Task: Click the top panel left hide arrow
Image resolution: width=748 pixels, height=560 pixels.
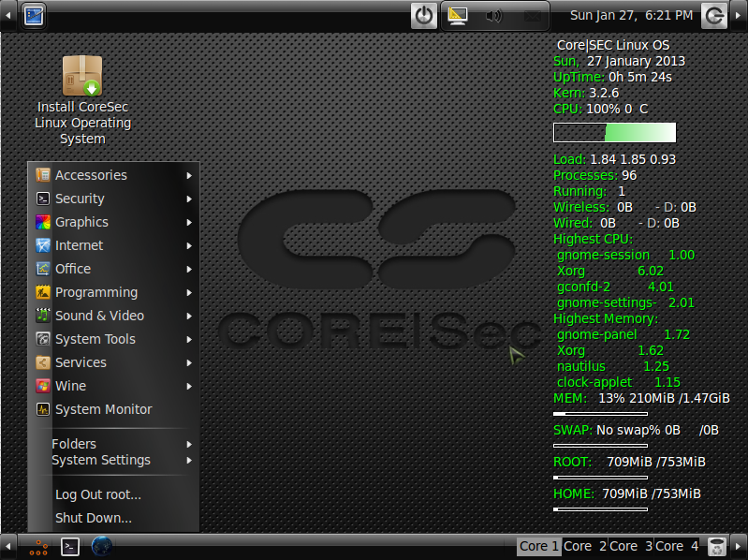Action: 8,16
